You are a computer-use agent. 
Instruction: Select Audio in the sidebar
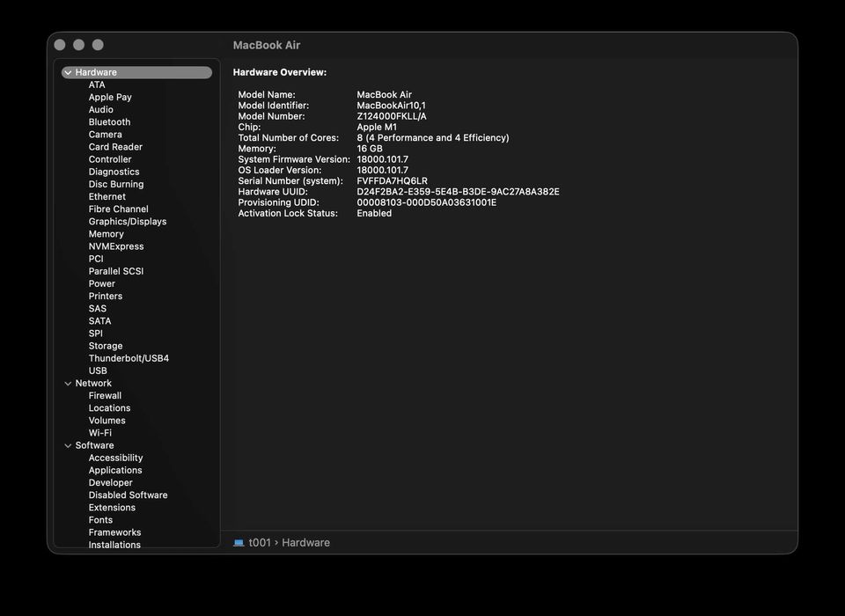[x=100, y=109]
